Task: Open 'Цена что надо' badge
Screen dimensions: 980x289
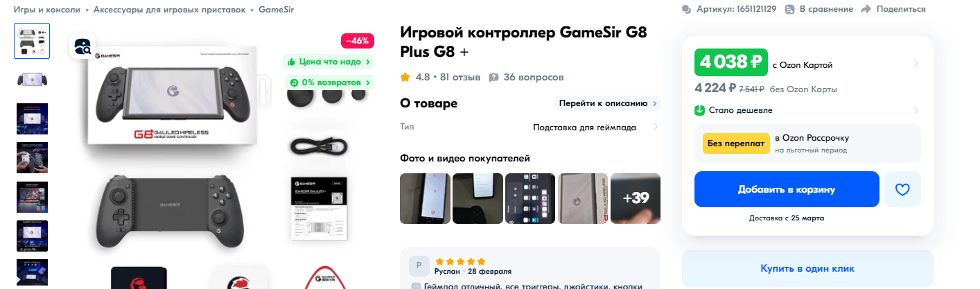Action: 329,62
